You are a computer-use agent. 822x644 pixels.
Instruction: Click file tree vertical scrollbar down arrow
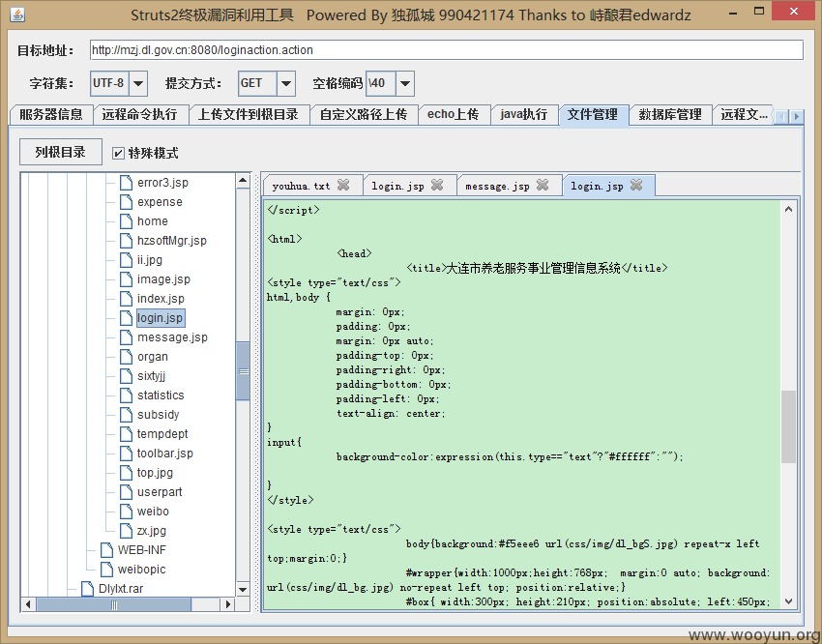[x=242, y=590]
